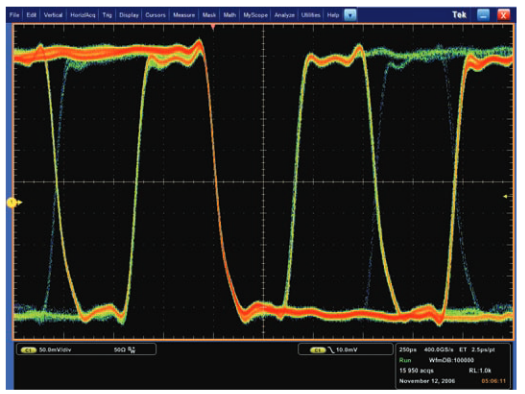Click the RL:1.0k record length readout
This screenshot has height=394, width=525.
480,371
